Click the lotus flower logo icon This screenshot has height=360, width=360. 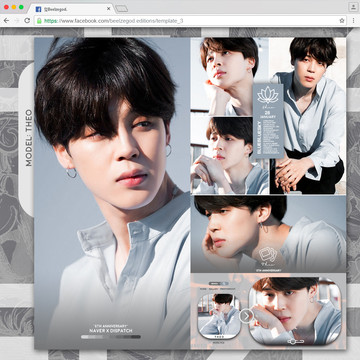tap(268, 95)
